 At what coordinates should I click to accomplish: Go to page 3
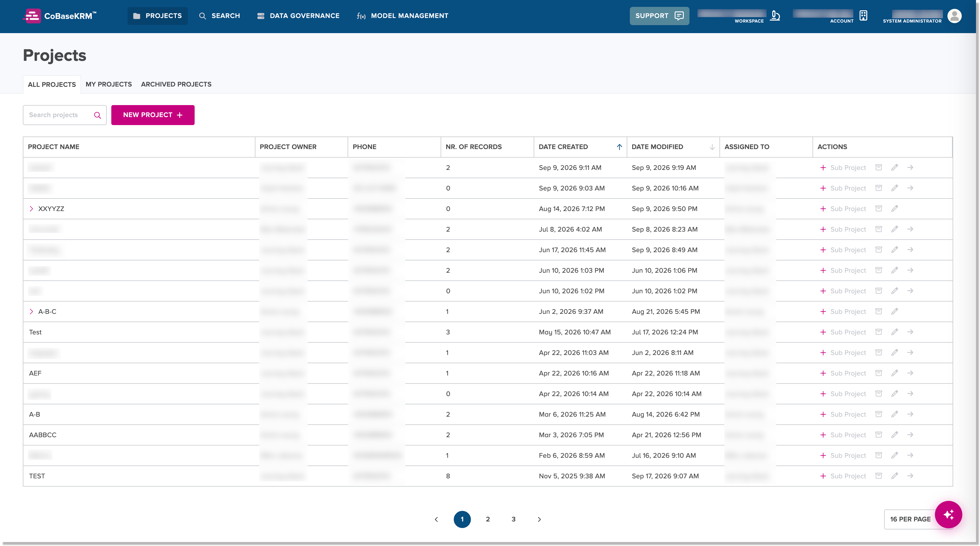(x=514, y=519)
